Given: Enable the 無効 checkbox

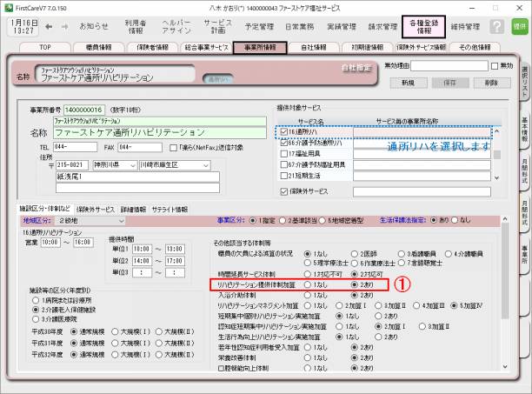Looking at the screenshot, I should point(494,66).
